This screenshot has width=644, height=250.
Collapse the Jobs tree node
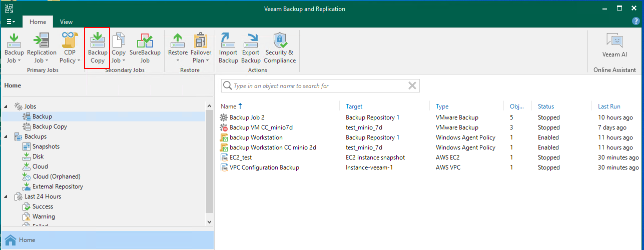pyautogui.click(x=6, y=106)
